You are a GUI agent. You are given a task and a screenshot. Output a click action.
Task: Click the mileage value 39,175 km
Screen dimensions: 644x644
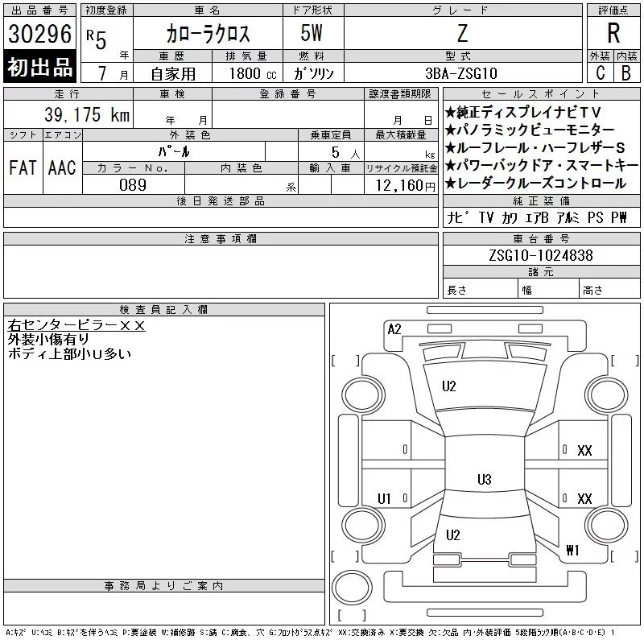point(87,114)
